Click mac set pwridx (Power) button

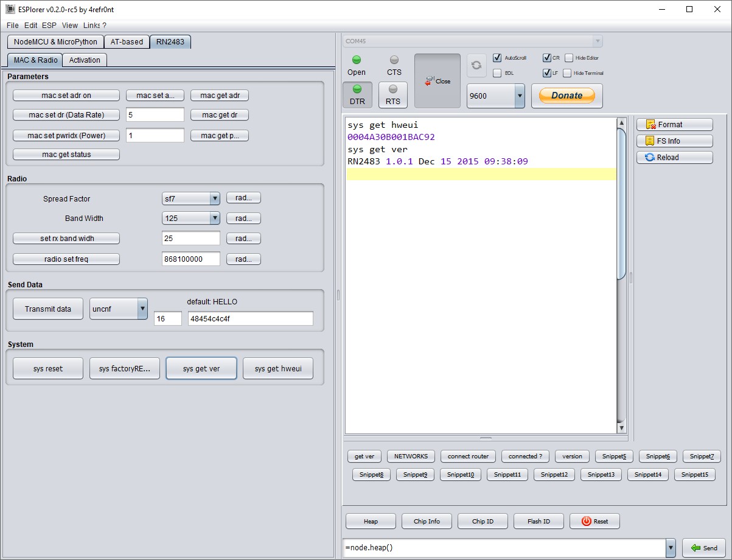[66, 135]
